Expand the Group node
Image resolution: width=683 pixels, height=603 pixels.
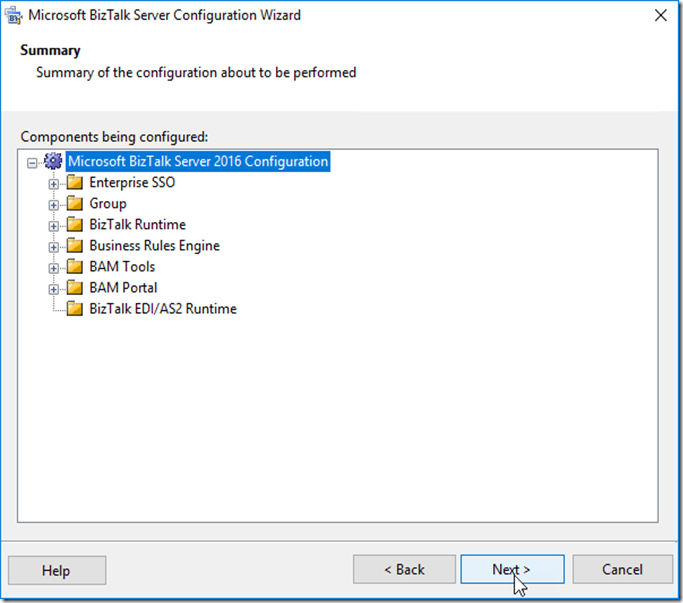point(53,205)
